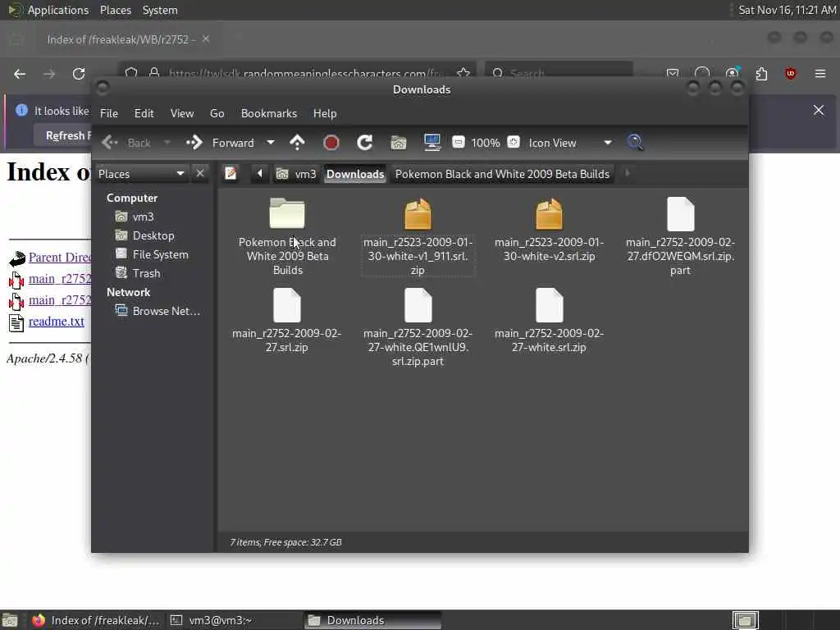Select main_r2523 white-v1_911.srl.zip archive icon

418,214
